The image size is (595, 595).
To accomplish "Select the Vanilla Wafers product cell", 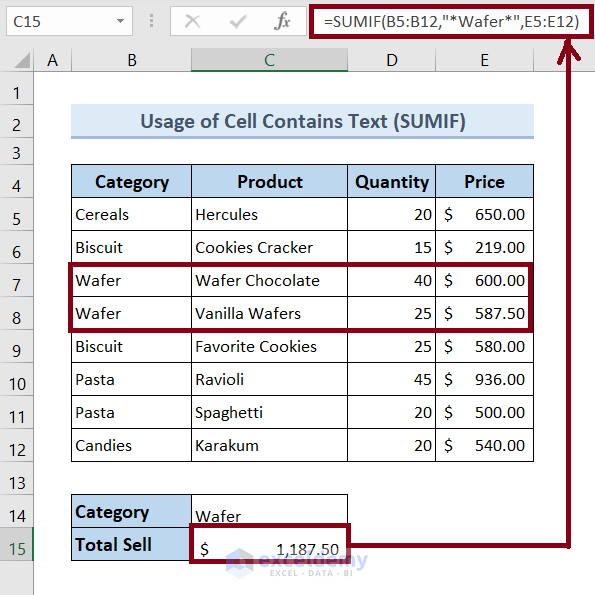I will click(x=269, y=313).
